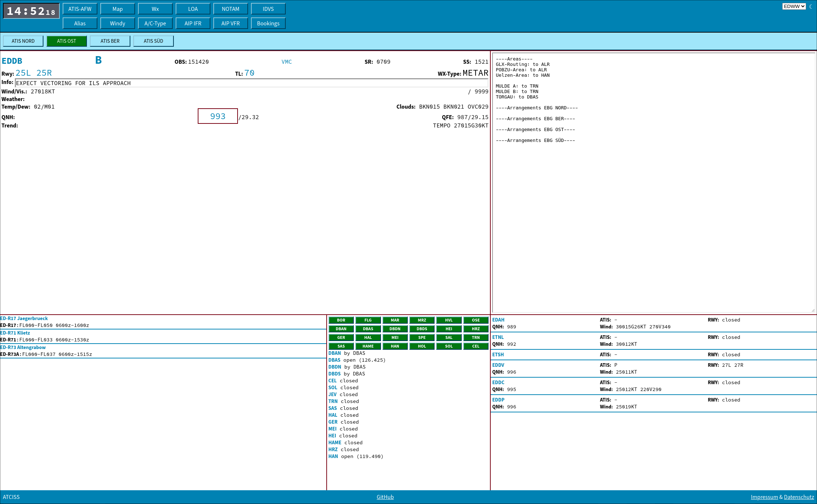Open the Windy weather page

pos(117,24)
